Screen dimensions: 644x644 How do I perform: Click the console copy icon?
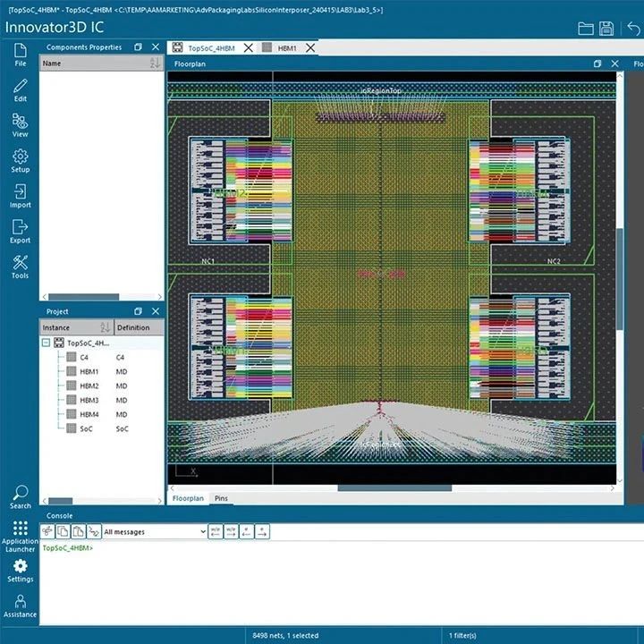(63, 531)
